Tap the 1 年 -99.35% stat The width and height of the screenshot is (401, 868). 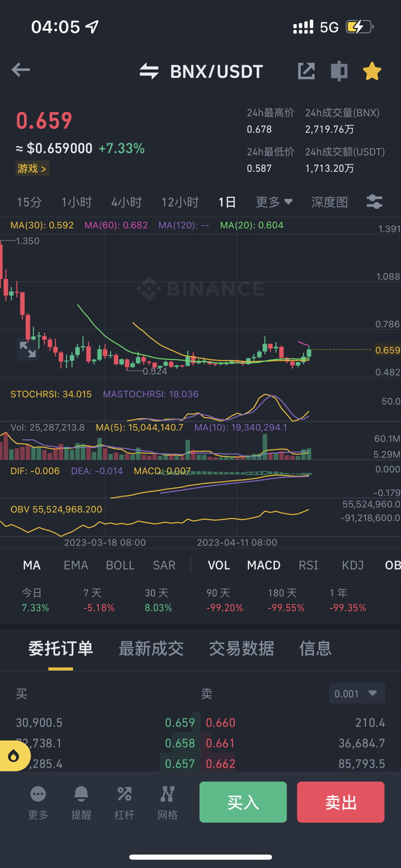click(348, 600)
